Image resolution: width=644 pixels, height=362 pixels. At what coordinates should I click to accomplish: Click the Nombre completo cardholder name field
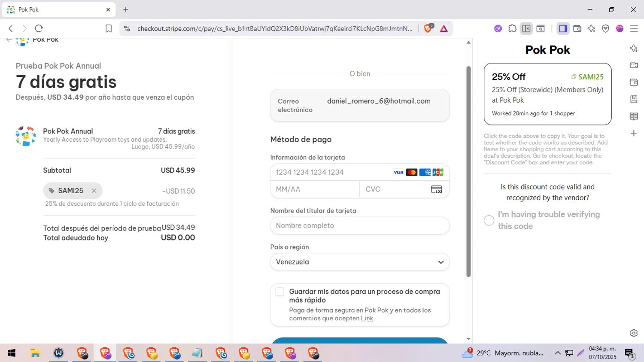[x=360, y=225]
